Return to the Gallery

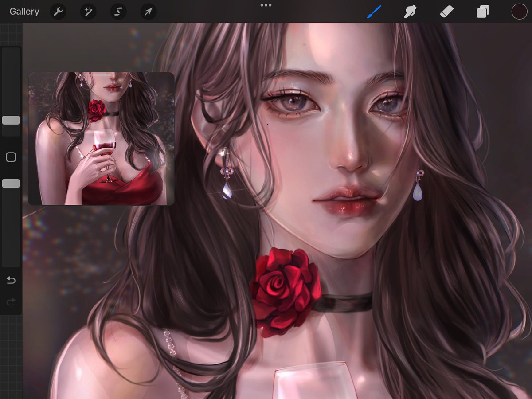pyautogui.click(x=24, y=12)
